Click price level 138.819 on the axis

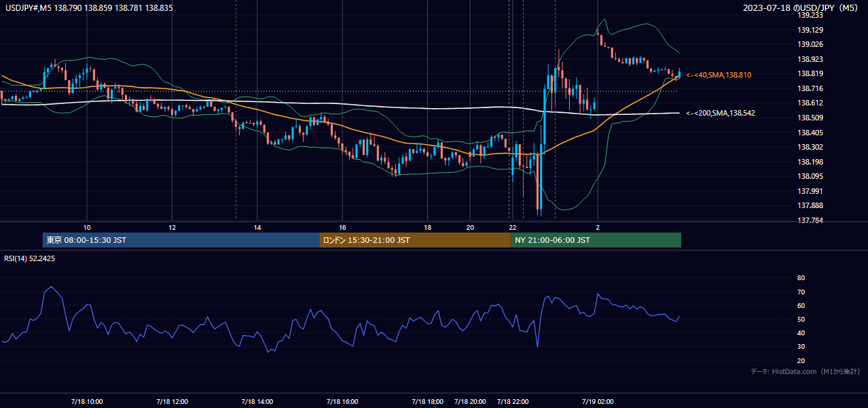[x=811, y=74]
